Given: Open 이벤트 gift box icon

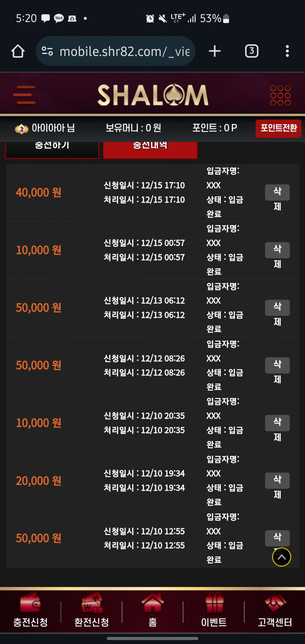Looking at the screenshot, I should [214, 603].
